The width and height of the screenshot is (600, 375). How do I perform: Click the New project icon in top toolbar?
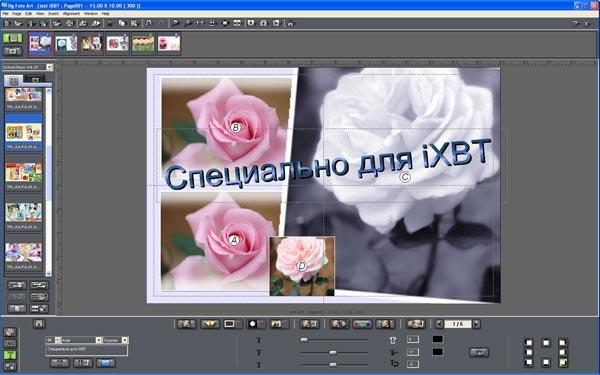(7, 24)
